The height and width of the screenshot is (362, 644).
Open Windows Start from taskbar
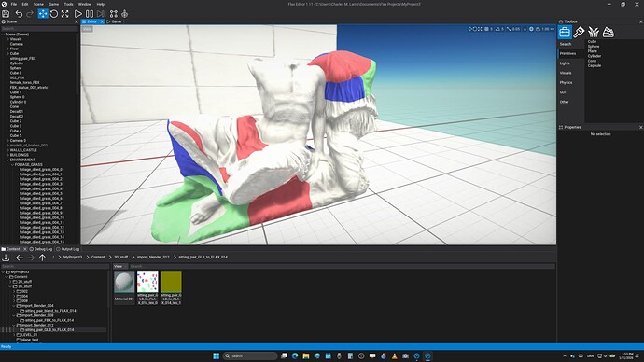click(x=216, y=355)
